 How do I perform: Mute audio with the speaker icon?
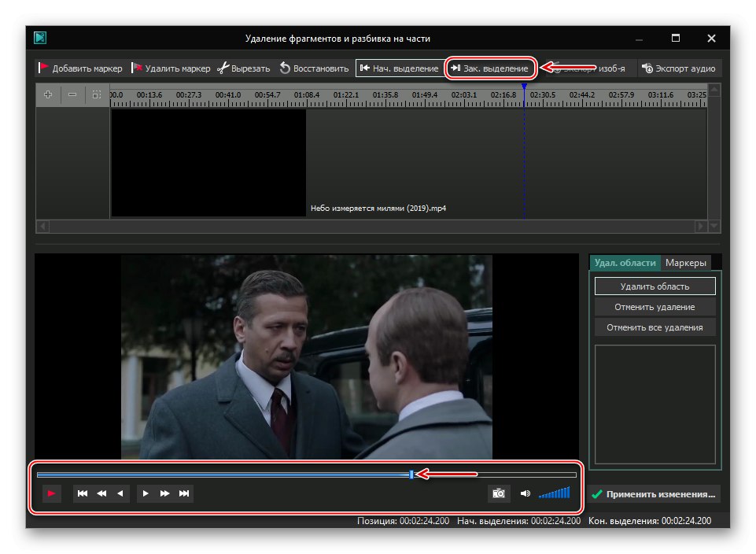tap(525, 493)
